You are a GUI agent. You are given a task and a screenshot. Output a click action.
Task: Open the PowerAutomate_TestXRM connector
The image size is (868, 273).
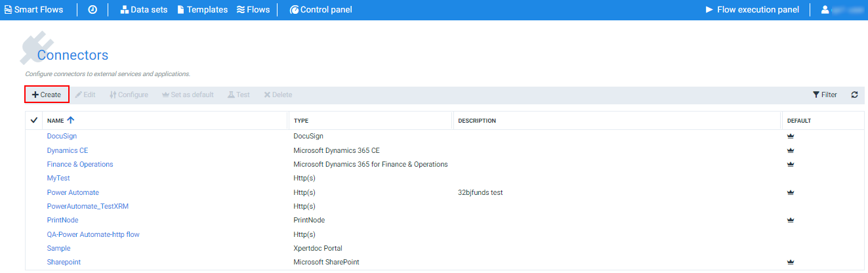pos(88,206)
